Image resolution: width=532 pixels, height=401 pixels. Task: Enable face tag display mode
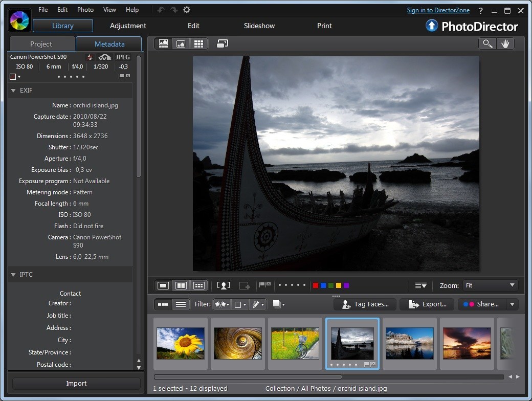(x=224, y=285)
